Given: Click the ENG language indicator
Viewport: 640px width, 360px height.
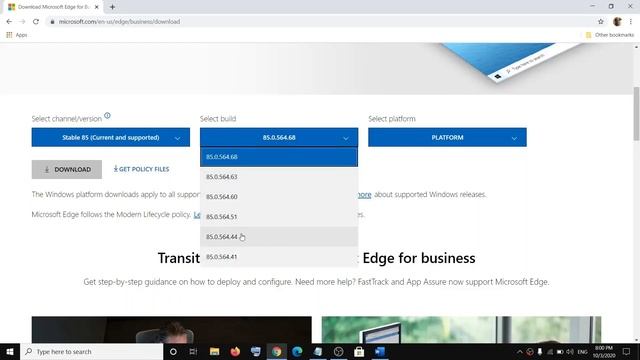Looking at the screenshot, I should 582,351.
